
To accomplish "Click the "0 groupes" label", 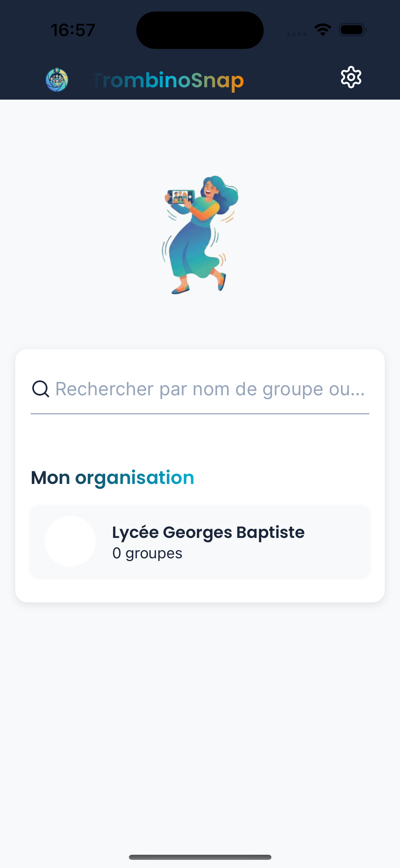I will 147,553.
